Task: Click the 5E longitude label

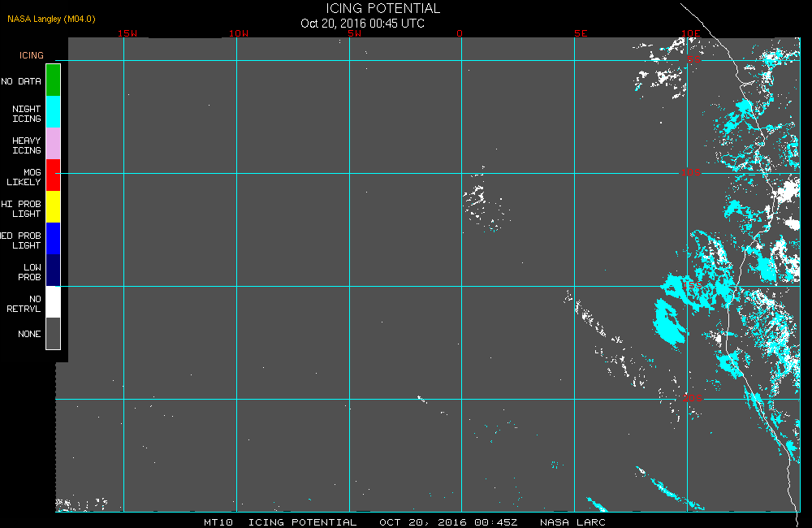Action: click(x=581, y=33)
